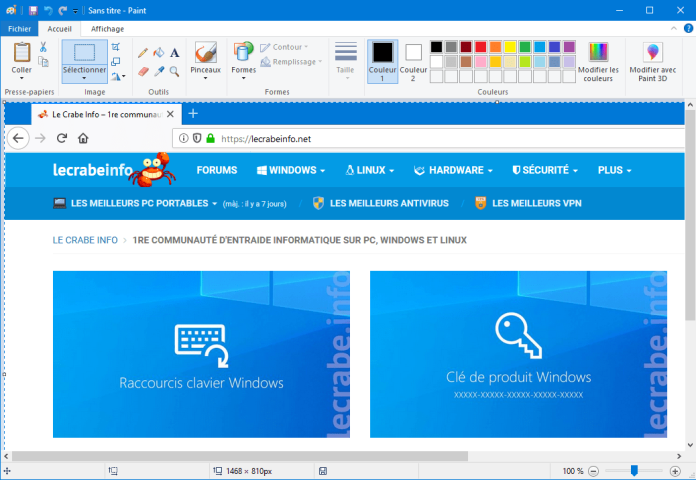Viewport: 696px width, 480px height.
Task: Open the Rotate dropdown in Image group
Action: click(118, 76)
